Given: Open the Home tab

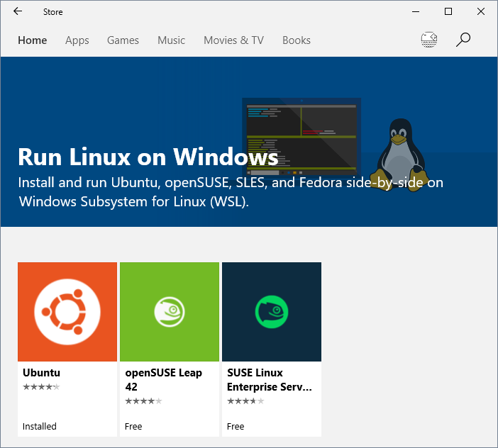Looking at the screenshot, I should 33,40.
